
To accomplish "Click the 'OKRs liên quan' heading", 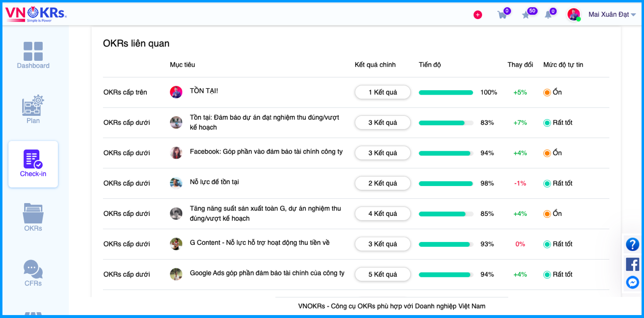I will pos(136,43).
